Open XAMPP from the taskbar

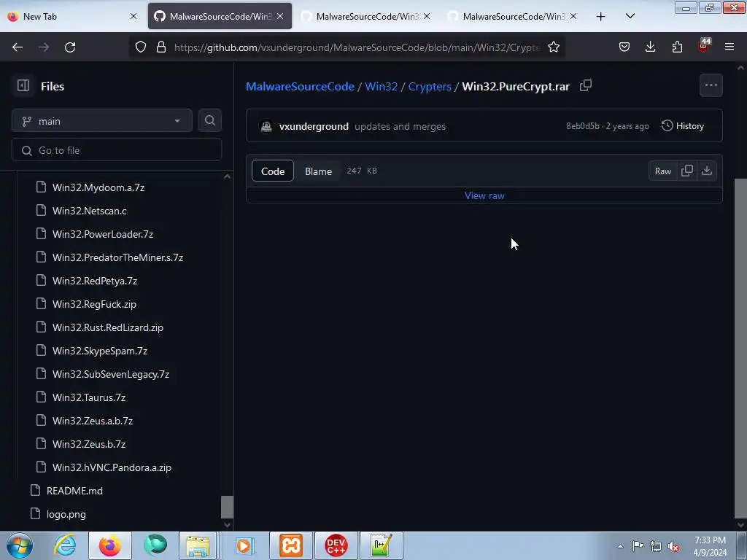[x=291, y=545]
